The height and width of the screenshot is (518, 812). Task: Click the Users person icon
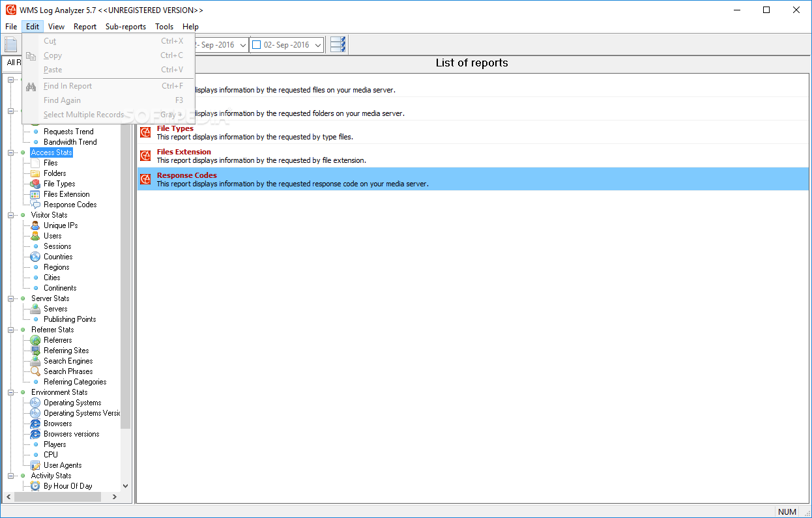(35, 236)
